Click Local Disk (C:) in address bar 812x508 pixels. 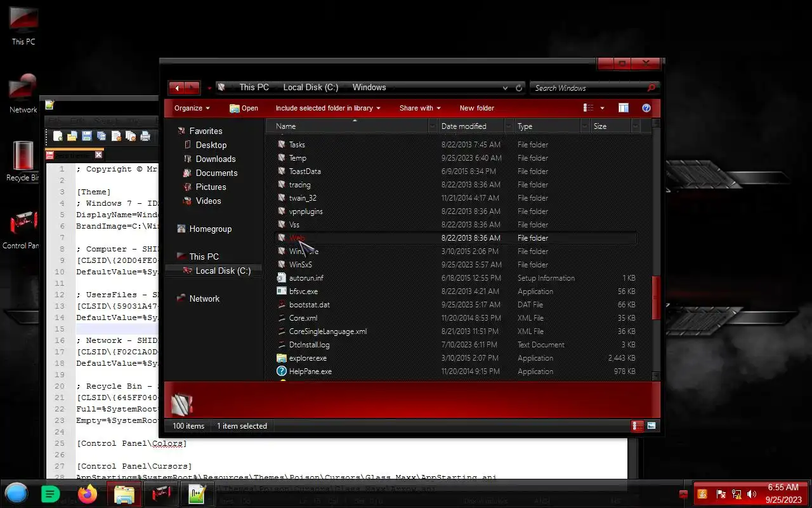[x=310, y=88]
